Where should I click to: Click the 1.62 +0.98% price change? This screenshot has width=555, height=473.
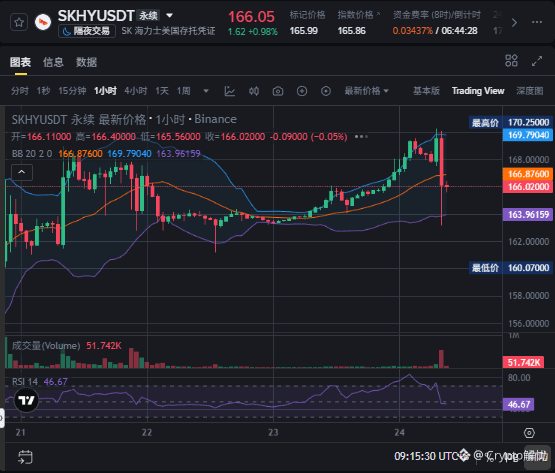pos(252,32)
